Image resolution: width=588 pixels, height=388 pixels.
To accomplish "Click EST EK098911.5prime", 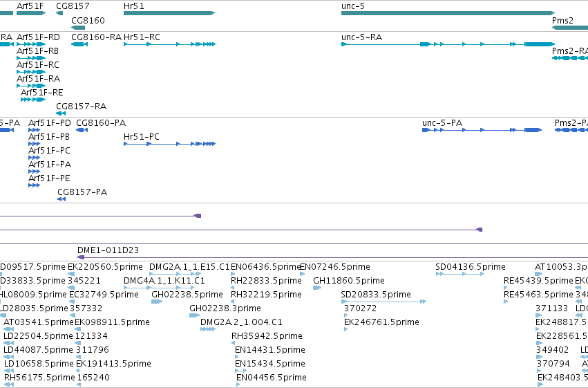I will [x=112, y=322].
